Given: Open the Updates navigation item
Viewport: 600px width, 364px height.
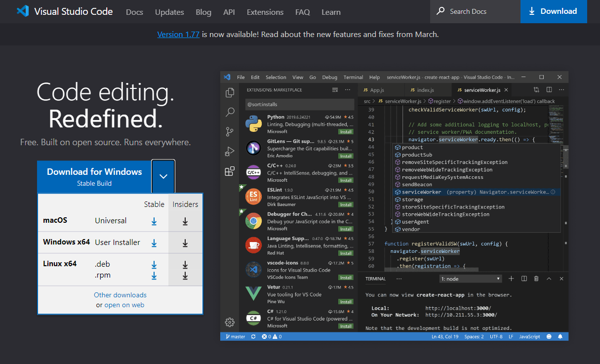Looking at the screenshot, I should click(x=169, y=12).
